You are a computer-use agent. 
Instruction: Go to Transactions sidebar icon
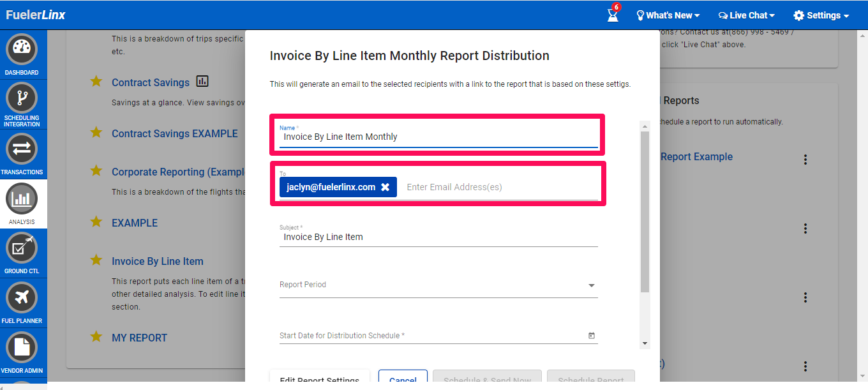22,148
